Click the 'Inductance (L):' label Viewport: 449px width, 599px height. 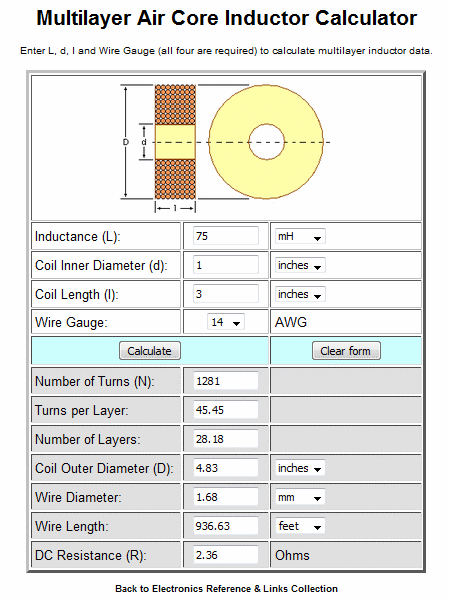coord(78,237)
